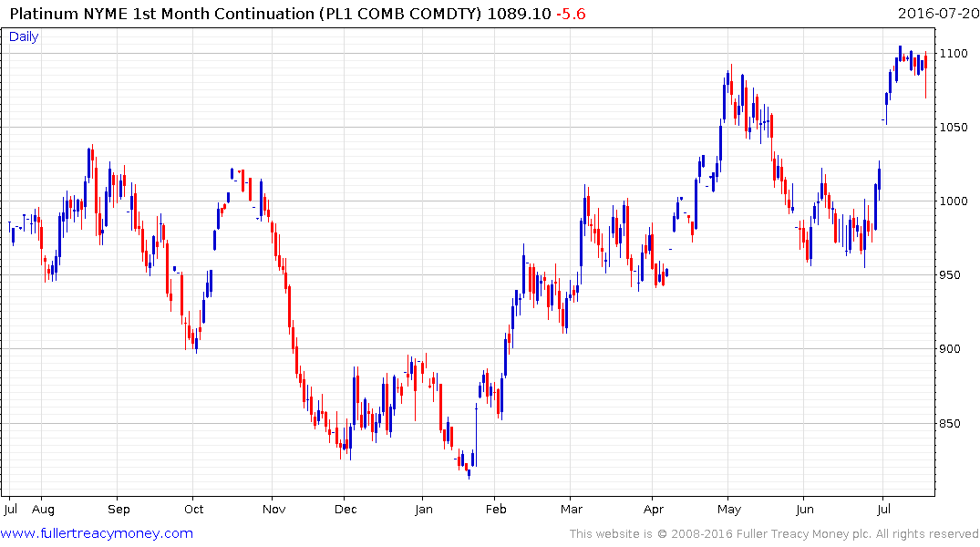Select the chart title 'Platinum NYME 1st Month Continuation'
Viewport: 980px width, 547px height.
[162, 14]
